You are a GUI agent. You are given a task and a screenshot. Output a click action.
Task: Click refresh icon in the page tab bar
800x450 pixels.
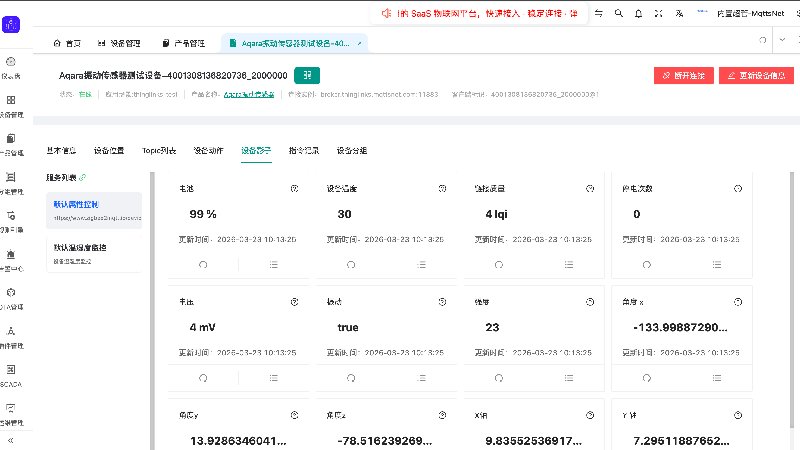(763, 40)
